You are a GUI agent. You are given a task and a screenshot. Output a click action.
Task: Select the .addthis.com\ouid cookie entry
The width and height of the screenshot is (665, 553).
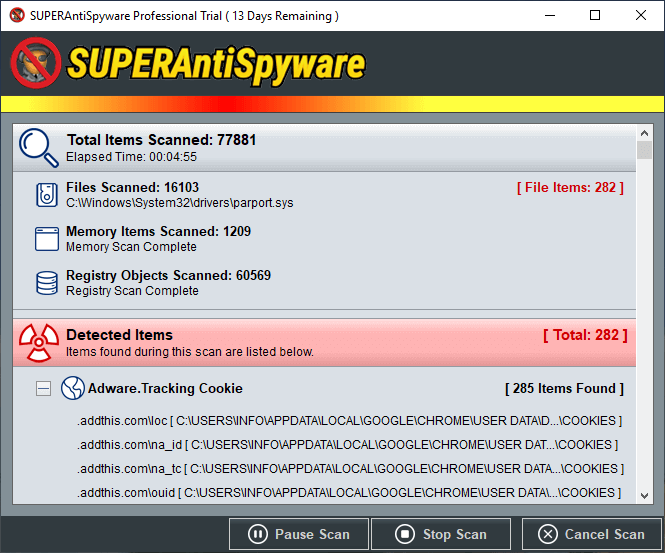click(x=349, y=492)
